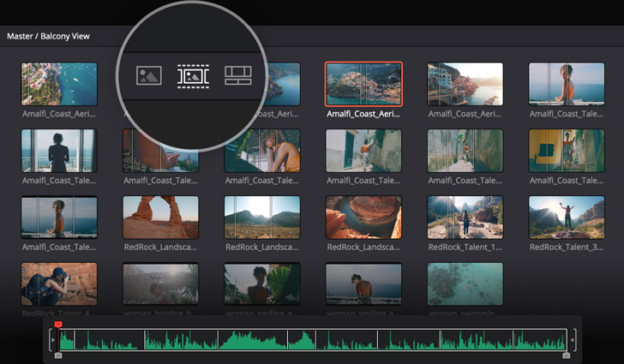This screenshot has height=364, width=624.
Task: Switch to thumbnail view icon
Action: click(x=149, y=75)
